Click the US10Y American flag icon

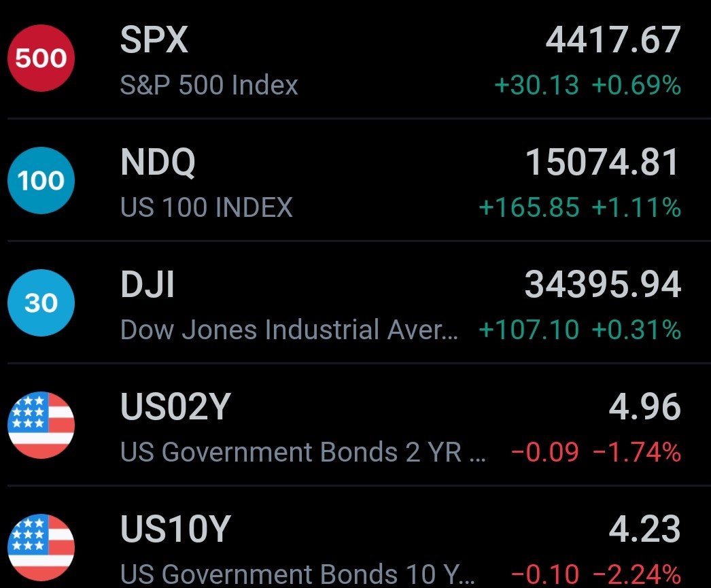pos(41,548)
